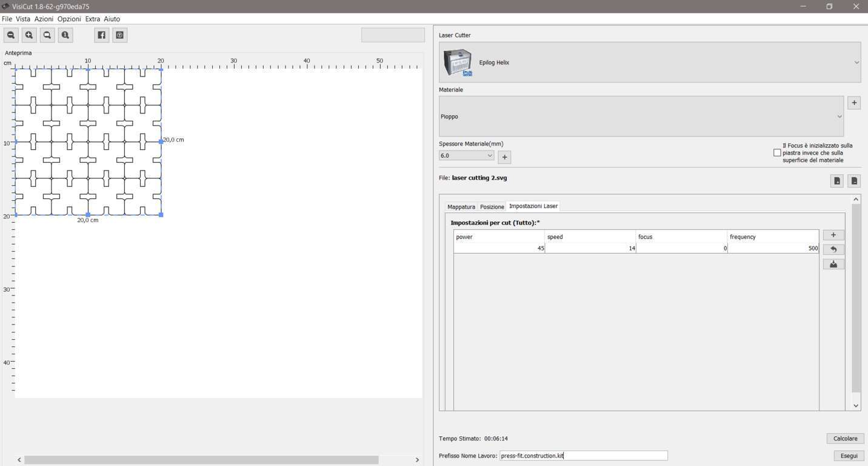Open the Aiuto menu

point(112,19)
